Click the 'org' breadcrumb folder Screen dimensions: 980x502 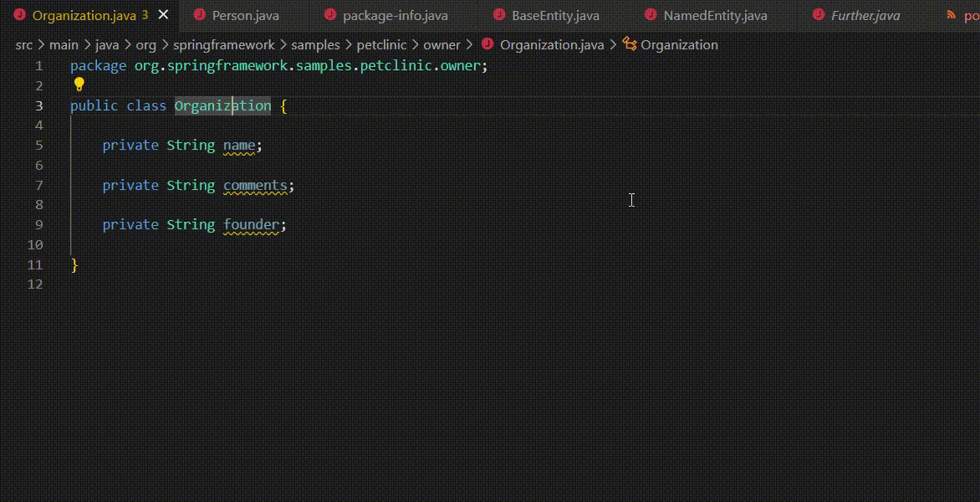[x=145, y=45]
